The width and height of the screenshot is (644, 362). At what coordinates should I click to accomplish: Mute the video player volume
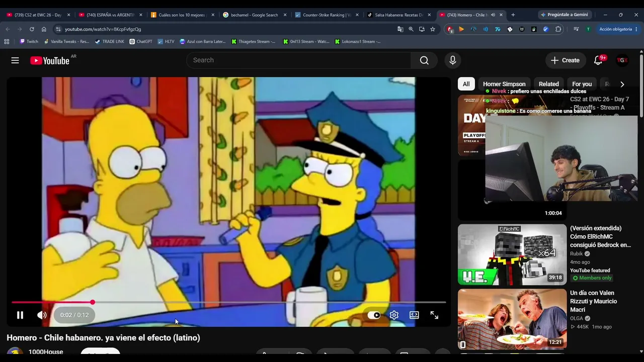tap(42, 315)
